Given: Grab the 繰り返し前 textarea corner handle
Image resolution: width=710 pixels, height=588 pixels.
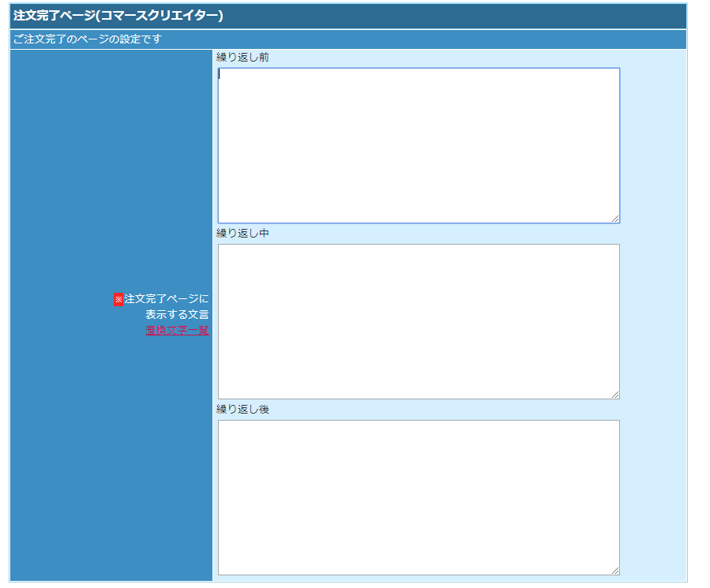Looking at the screenshot, I should 615,219.
